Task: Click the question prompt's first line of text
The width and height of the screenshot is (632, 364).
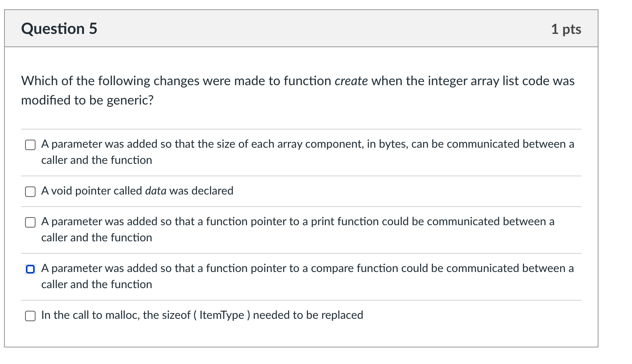Action: [298, 81]
